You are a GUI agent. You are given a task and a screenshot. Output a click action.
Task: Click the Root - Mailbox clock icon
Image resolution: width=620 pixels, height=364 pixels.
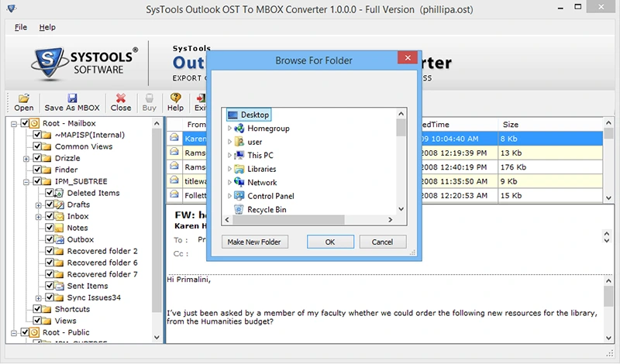[x=35, y=123]
